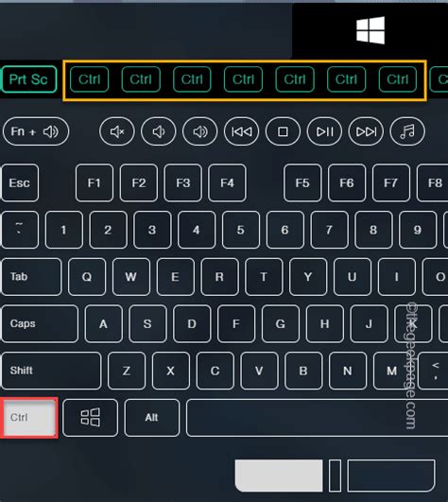Click the C key
The width and height of the screenshot is (448, 502).
point(215,371)
